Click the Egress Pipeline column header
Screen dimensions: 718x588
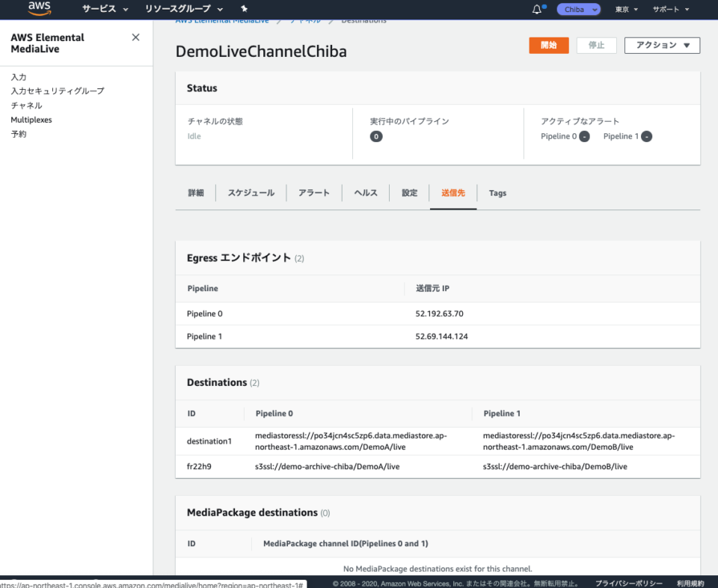pos(203,289)
